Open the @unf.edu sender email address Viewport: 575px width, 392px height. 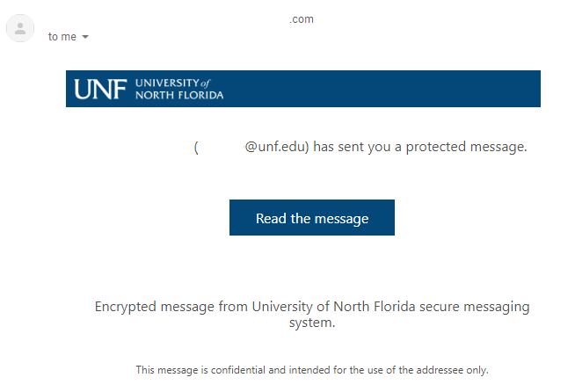click(x=276, y=147)
